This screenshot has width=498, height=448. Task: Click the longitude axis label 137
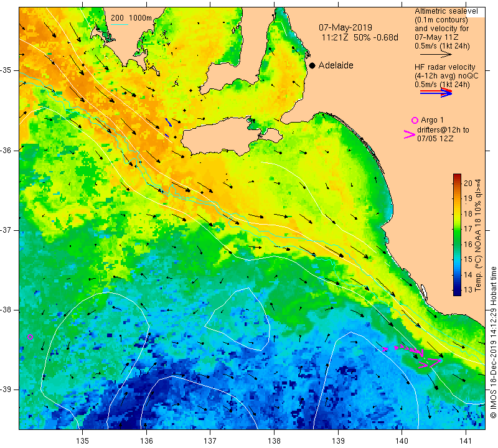pyautogui.click(x=210, y=441)
